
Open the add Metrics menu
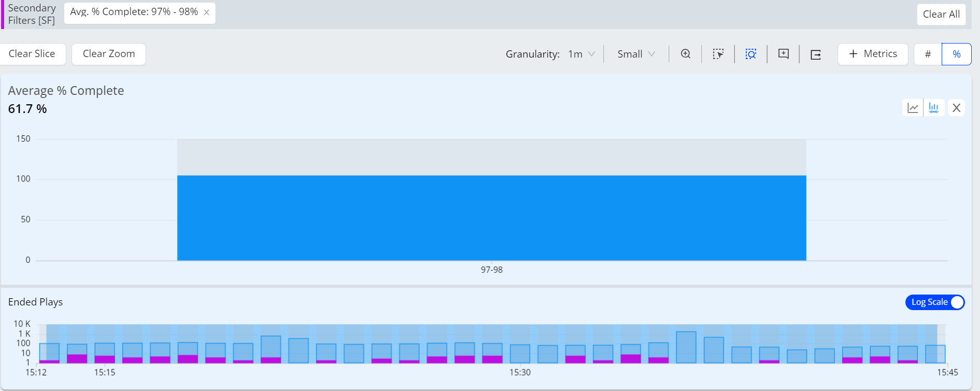873,54
